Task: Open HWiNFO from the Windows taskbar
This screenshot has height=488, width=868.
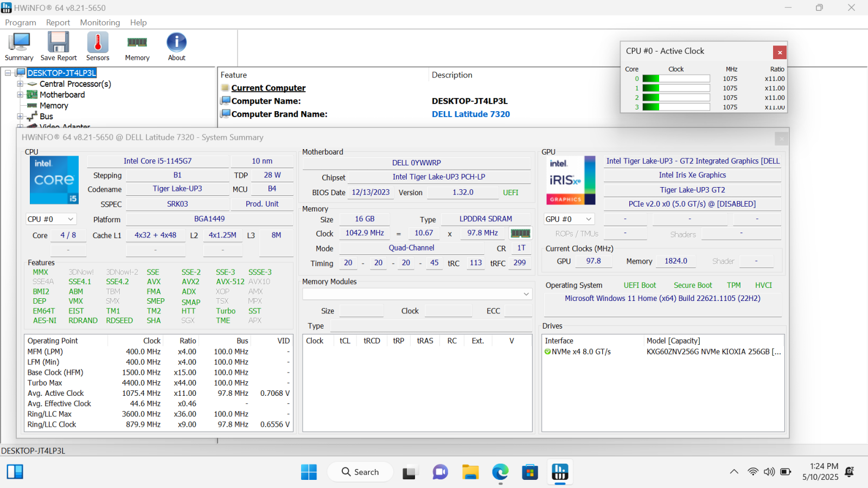Action: pos(560,472)
